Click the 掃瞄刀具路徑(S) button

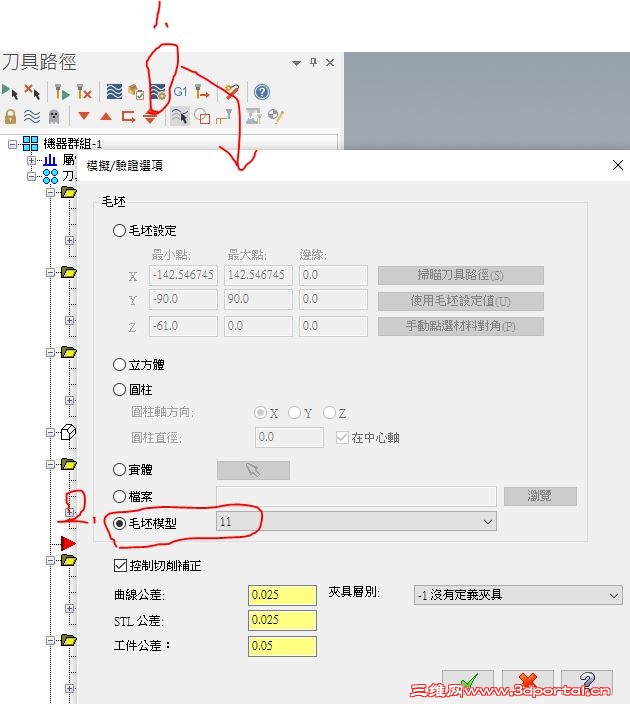[461, 275]
